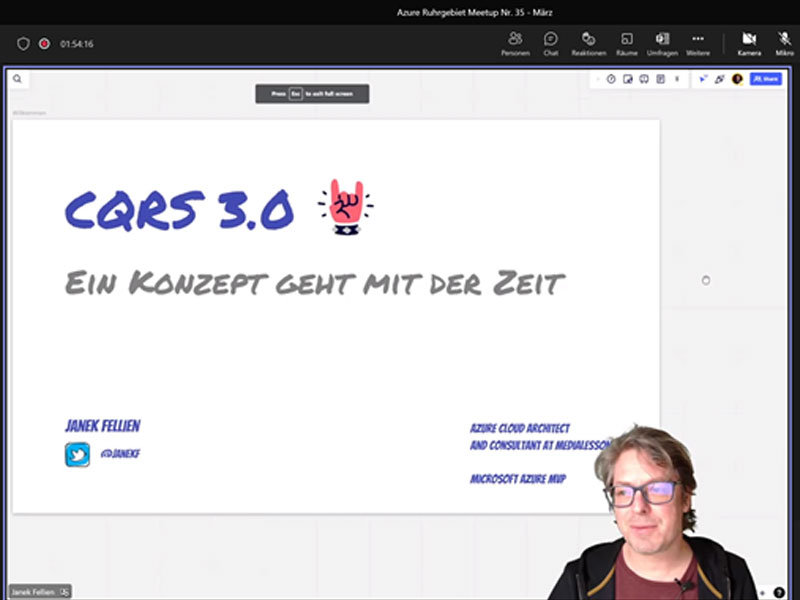Open the meeting Chat
This screenshot has height=600, width=800.
pyautogui.click(x=551, y=44)
